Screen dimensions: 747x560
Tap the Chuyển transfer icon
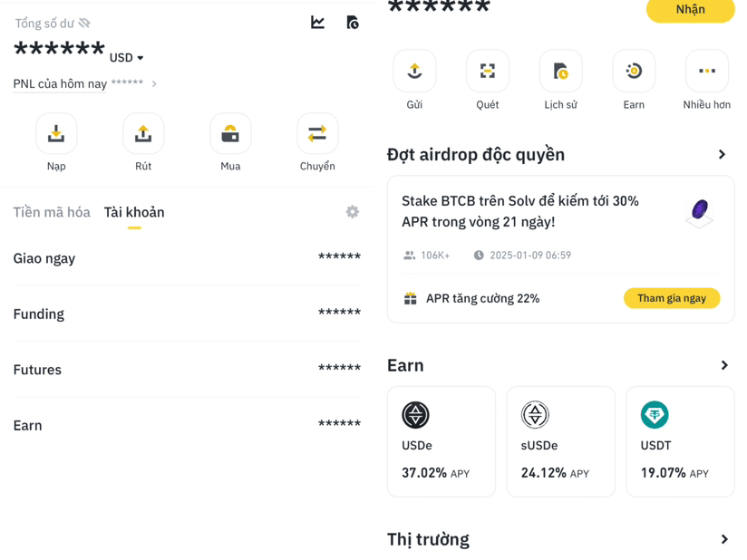click(x=317, y=134)
